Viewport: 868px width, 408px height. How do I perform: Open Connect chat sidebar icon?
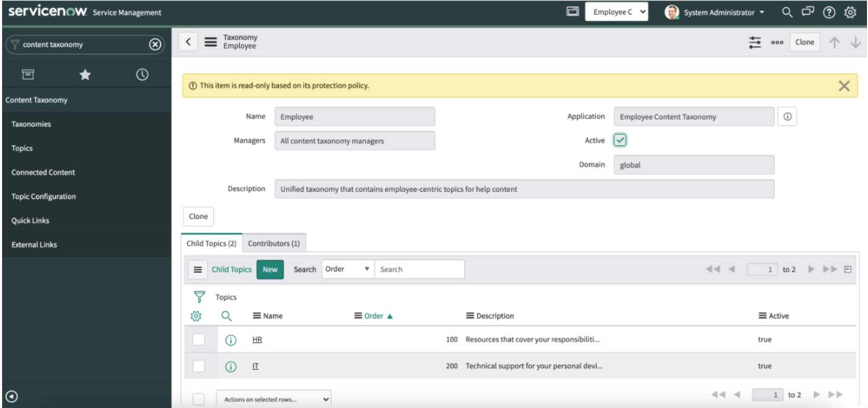pos(808,12)
